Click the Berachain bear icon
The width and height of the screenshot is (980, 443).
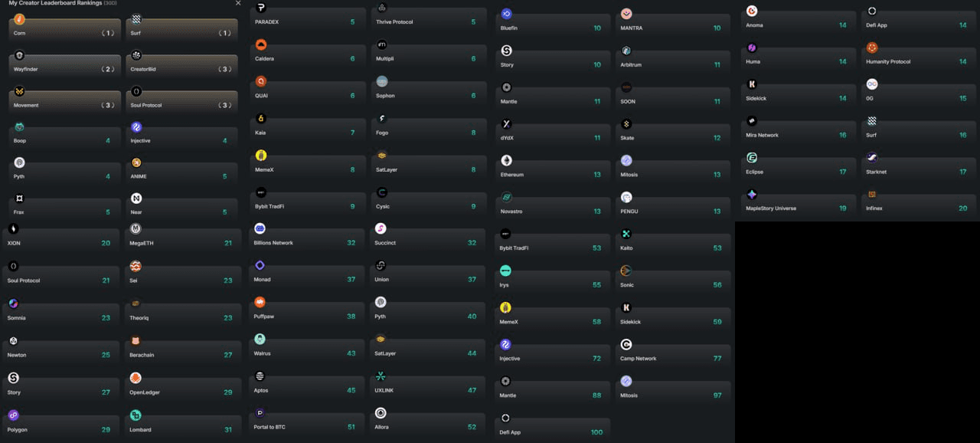point(136,340)
